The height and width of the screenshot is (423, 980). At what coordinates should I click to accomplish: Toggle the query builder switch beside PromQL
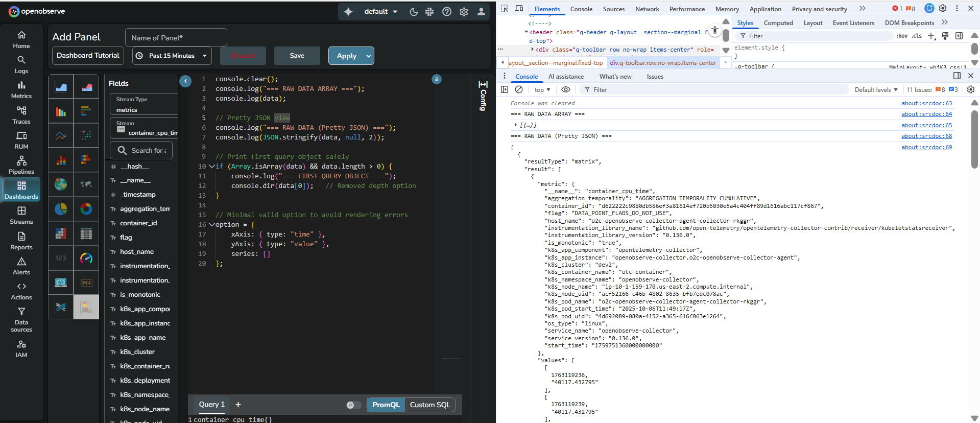click(x=353, y=405)
